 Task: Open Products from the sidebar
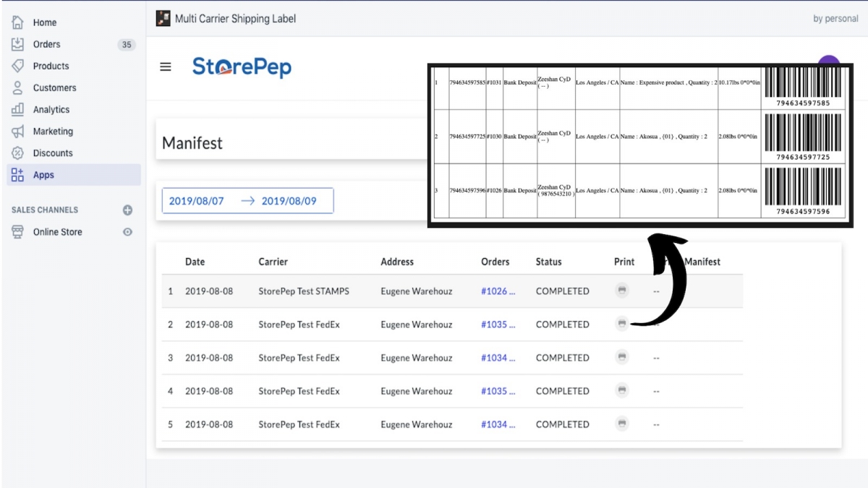pos(51,66)
